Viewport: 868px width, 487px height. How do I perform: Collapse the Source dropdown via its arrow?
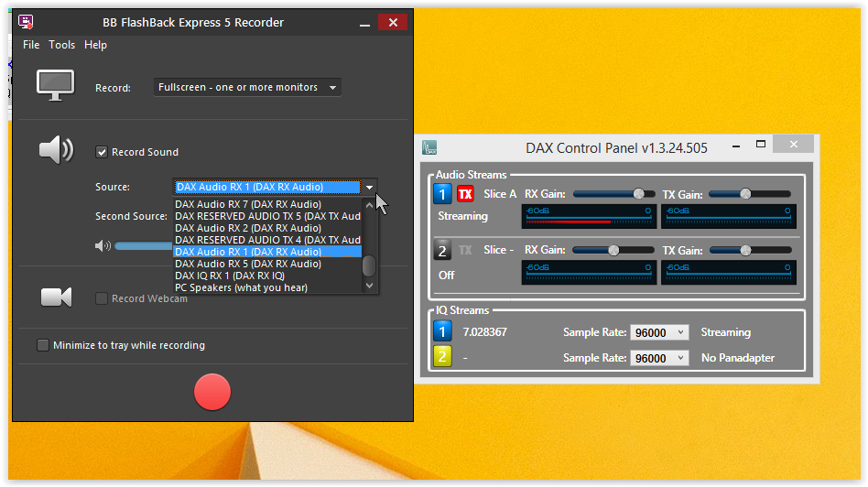[369, 187]
